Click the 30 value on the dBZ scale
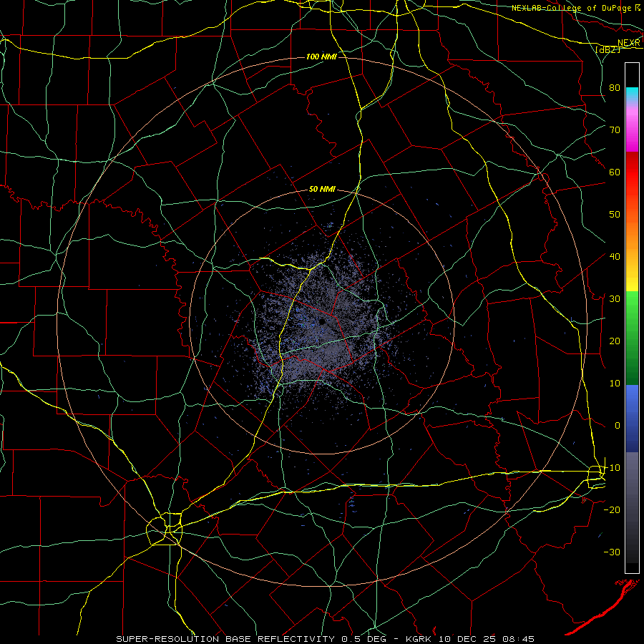The width and height of the screenshot is (644, 644). click(x=615, y=298)
